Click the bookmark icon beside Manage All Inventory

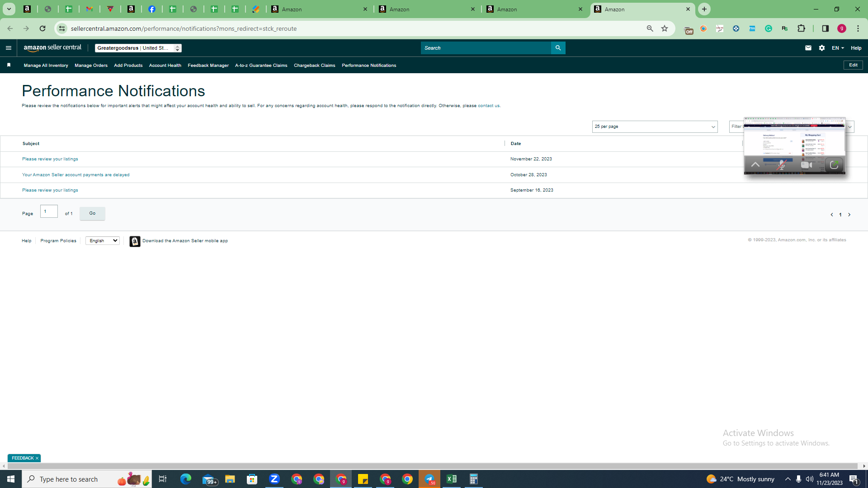(x=9, y=65)
